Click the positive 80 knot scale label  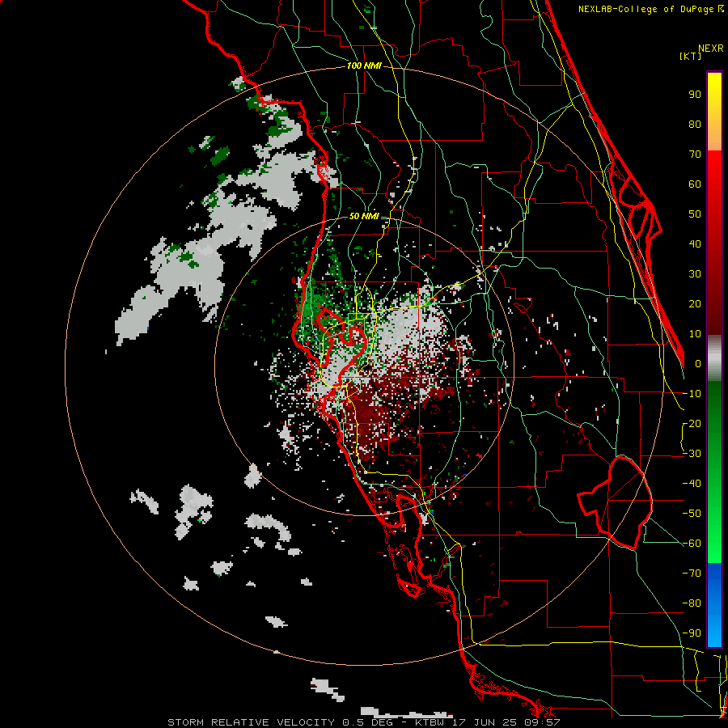point(695,125)
